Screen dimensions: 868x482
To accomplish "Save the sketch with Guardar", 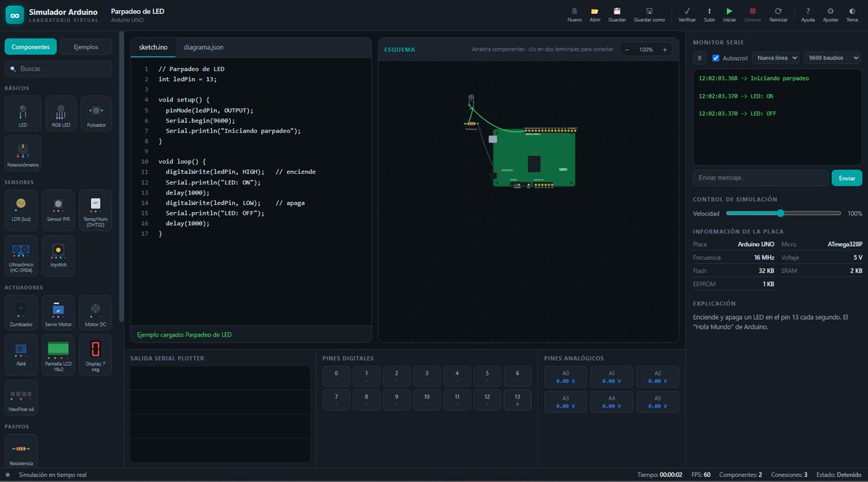I will tap(617, 14).
